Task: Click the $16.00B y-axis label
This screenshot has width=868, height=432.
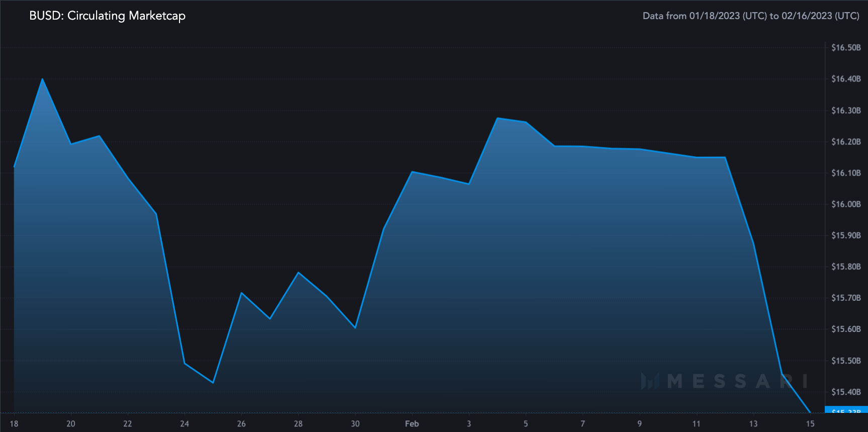Action: 846,204
